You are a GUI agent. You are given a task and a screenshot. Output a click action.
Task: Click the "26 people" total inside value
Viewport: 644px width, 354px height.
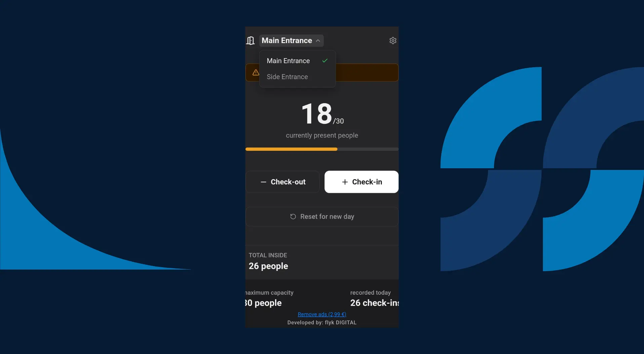pos(268,266)
